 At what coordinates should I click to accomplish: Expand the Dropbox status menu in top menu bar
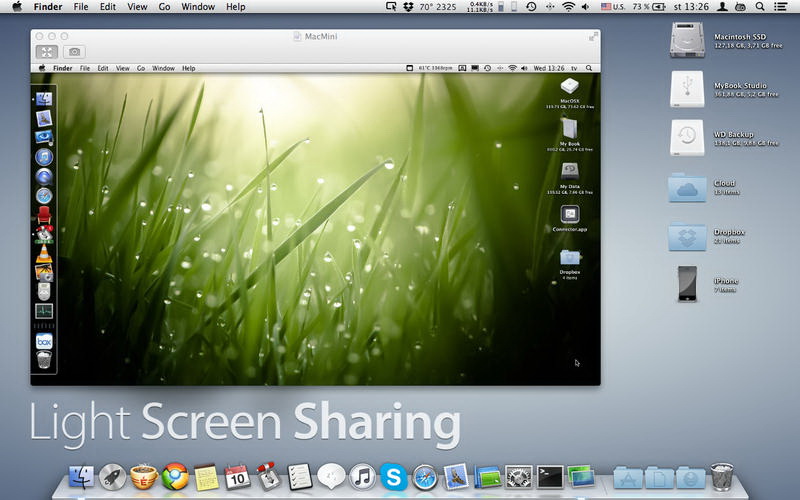[410, 7]
